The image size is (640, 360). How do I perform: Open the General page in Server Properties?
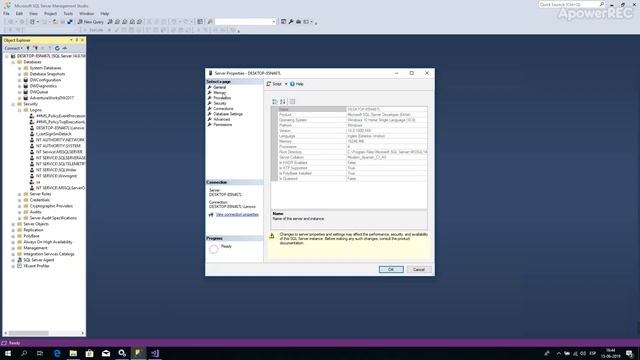pyautogui.click(x=219, y=87)
